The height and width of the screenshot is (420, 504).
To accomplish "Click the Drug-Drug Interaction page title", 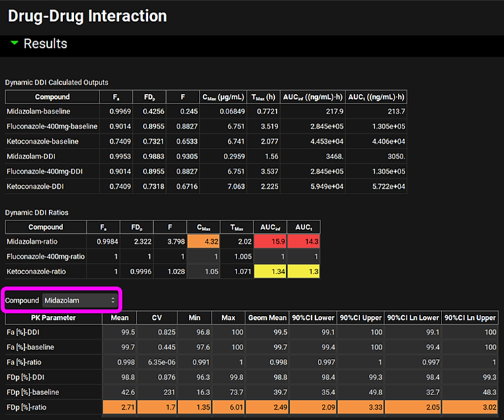I will (87, 16).
